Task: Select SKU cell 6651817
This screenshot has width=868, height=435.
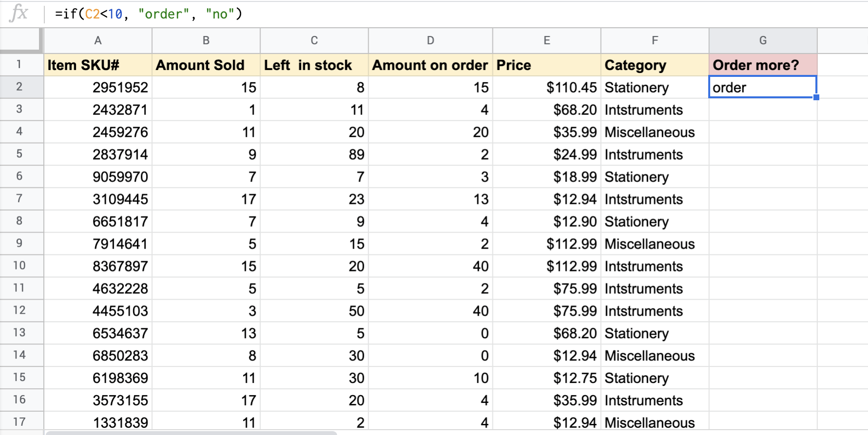Action: (98, 221)
